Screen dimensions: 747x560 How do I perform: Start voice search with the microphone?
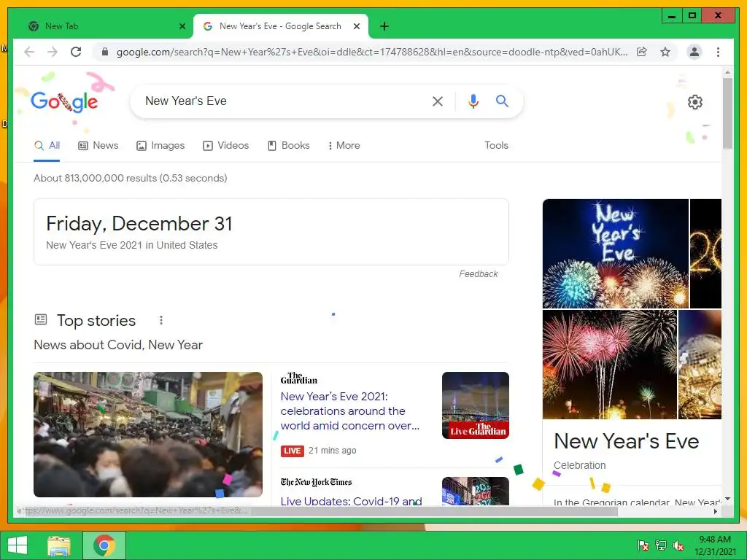(473, 101)
